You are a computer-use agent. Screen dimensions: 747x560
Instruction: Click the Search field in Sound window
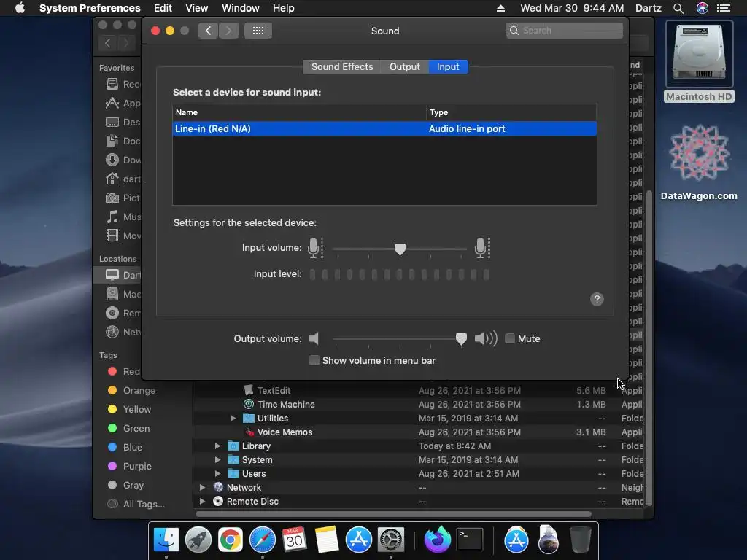pyautogui.click(x=565, y=31)
